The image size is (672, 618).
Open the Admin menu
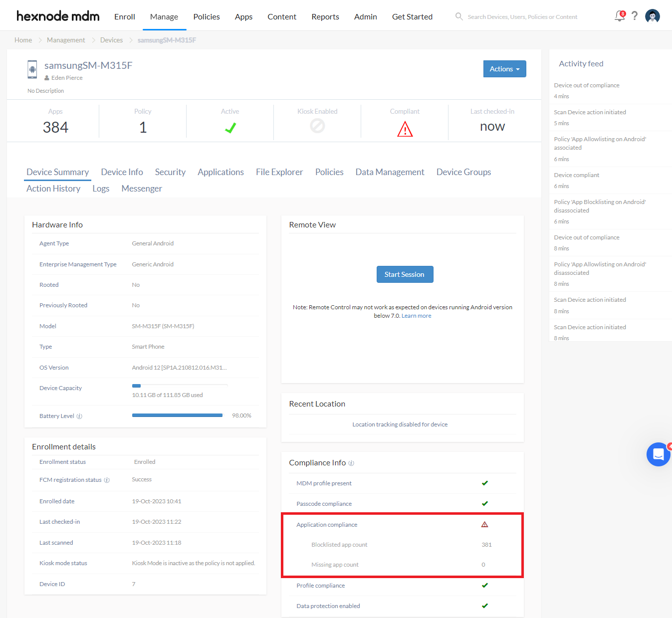(x=366, y=16)
